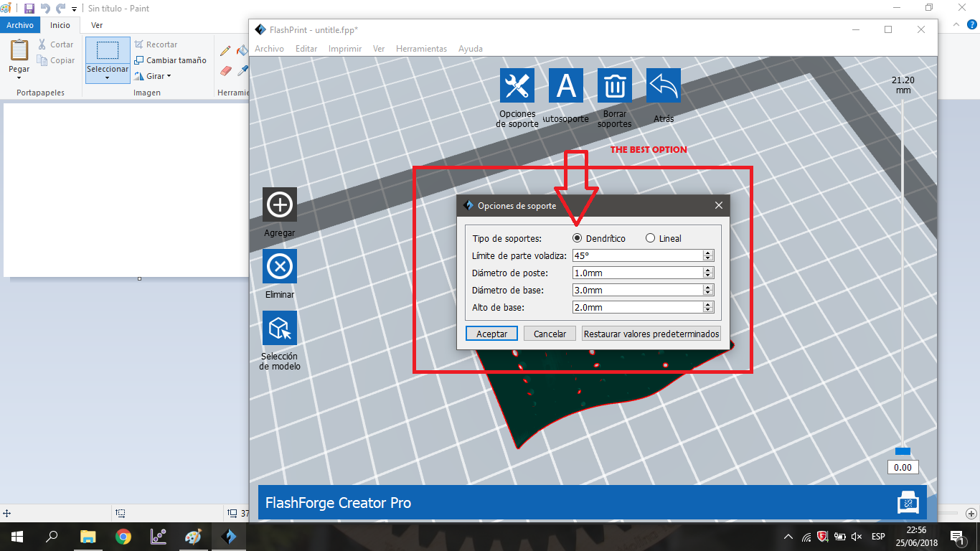Click Paint's save floppy icon
The width and height of the screenshot is (980, 551).
click(29, 9)
